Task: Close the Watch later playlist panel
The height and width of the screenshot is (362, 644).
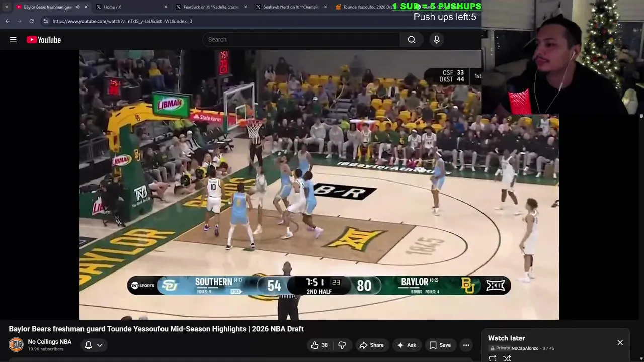Action: pyautogui.click(x=620, y=342)
